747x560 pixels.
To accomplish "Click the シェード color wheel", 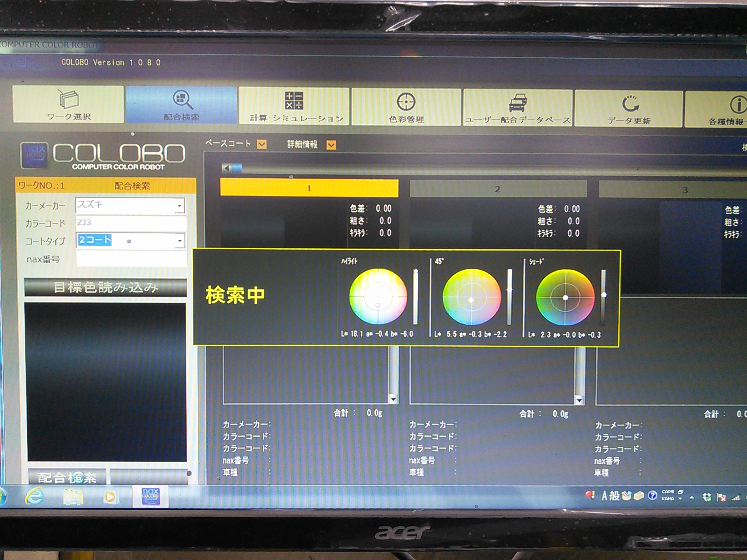I will 565,298.
